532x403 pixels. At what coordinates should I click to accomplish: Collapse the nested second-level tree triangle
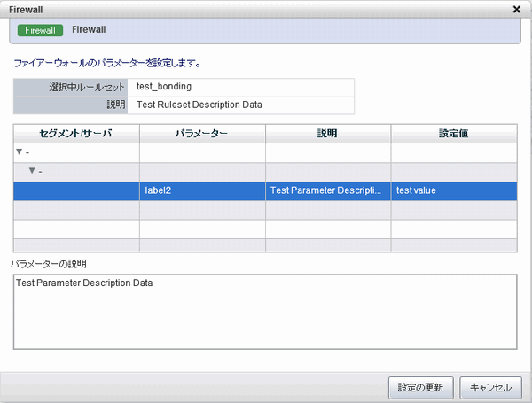[x=32, y=170]
